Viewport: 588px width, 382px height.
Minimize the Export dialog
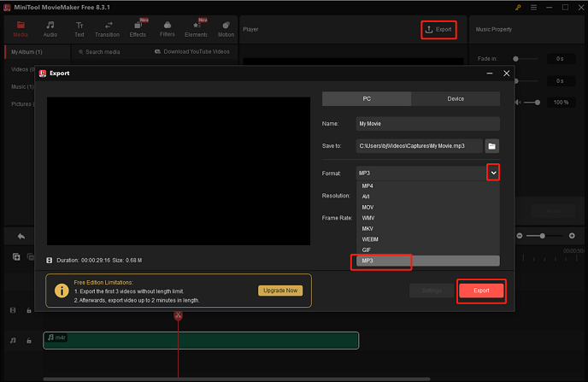tap(490, 73)
